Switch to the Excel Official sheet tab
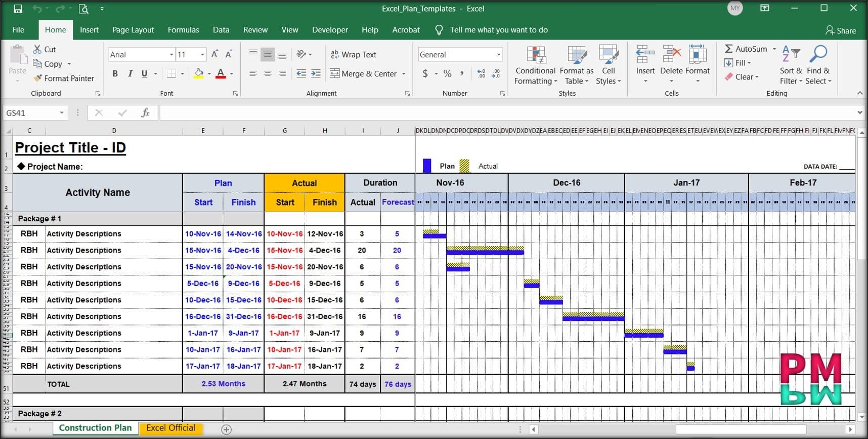This screenshot has height=439, width=868. [x=170, y=428]
